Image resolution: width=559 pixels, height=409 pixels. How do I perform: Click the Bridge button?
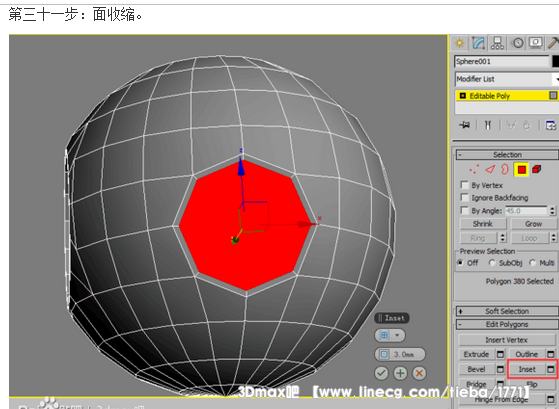476,384
